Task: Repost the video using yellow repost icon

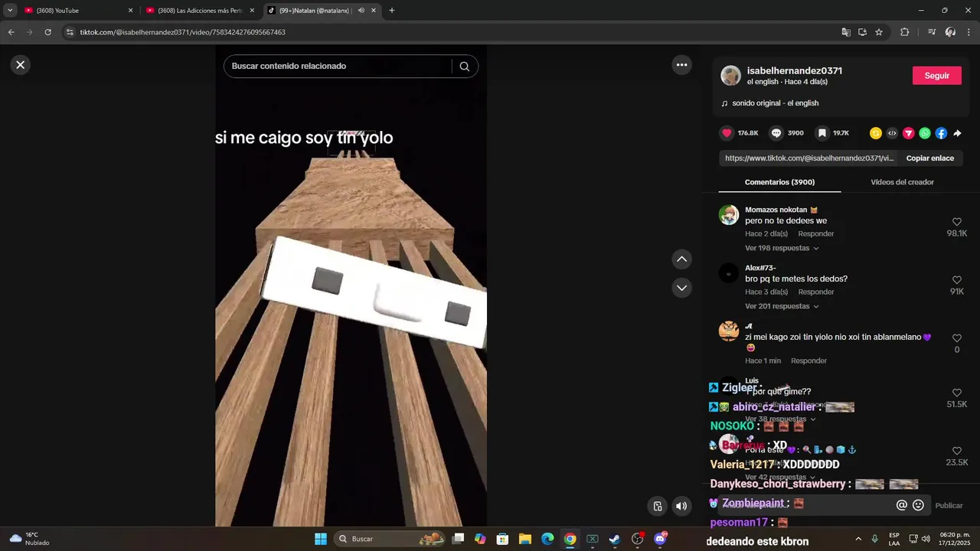Action: pos(876,133)
